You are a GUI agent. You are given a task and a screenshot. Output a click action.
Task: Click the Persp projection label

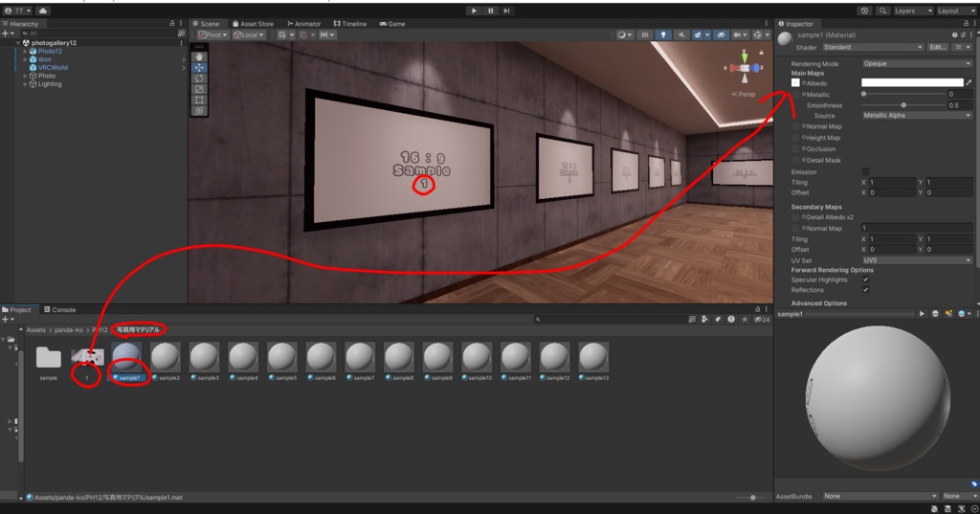tap(744, 94)
